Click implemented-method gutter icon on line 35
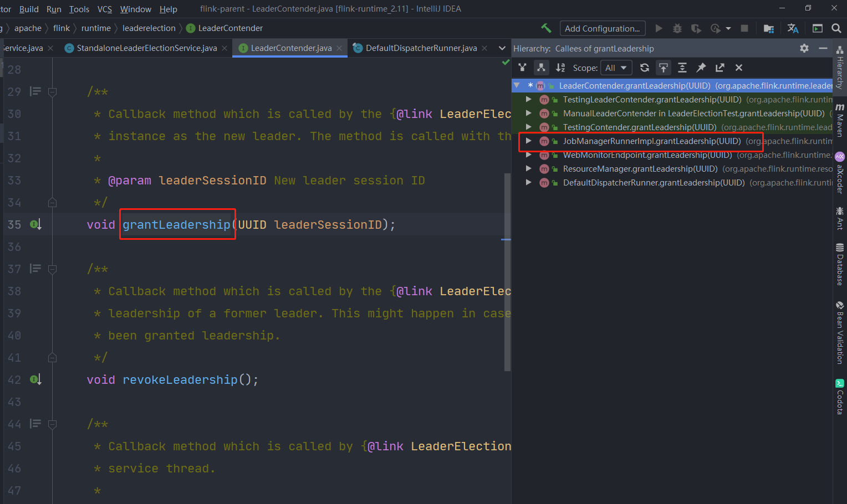This screenshot has height=504, width=847. 35,224
